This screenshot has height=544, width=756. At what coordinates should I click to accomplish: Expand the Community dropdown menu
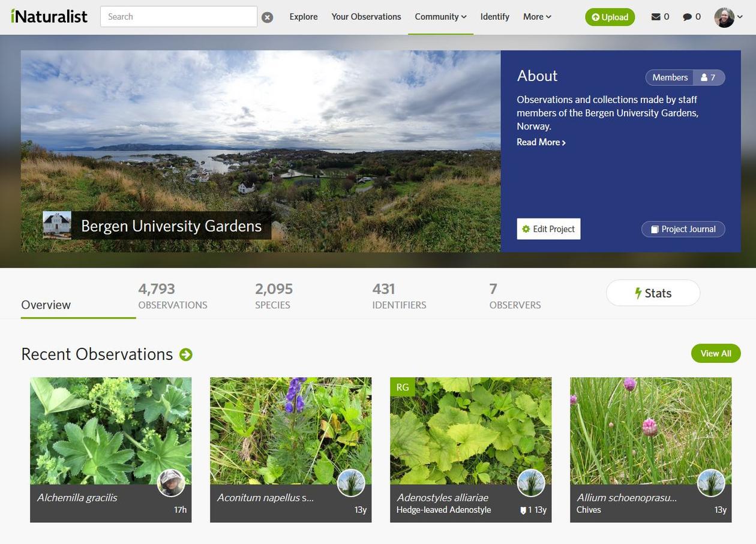click(440, 17)
